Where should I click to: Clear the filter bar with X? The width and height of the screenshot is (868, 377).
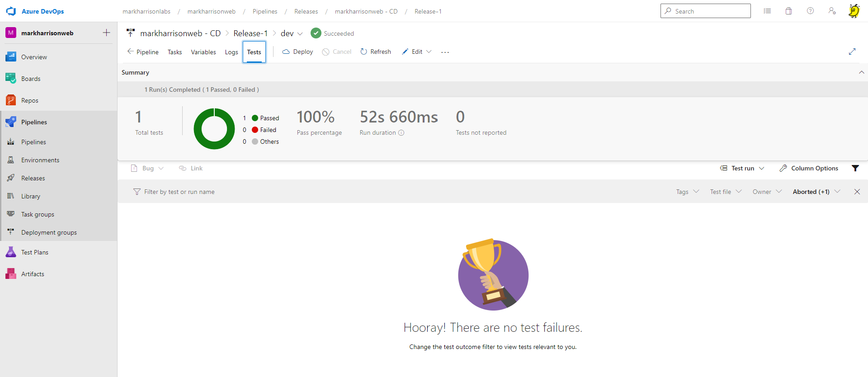pos(857,192)
